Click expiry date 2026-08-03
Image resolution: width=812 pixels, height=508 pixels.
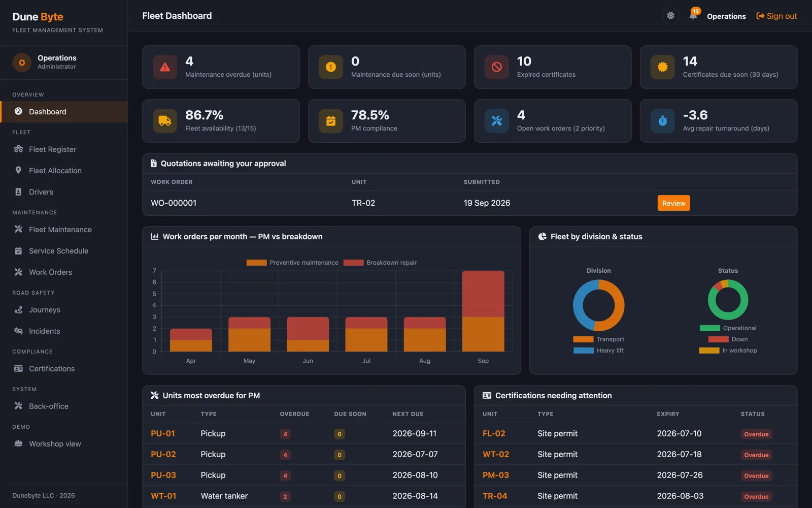680,496
